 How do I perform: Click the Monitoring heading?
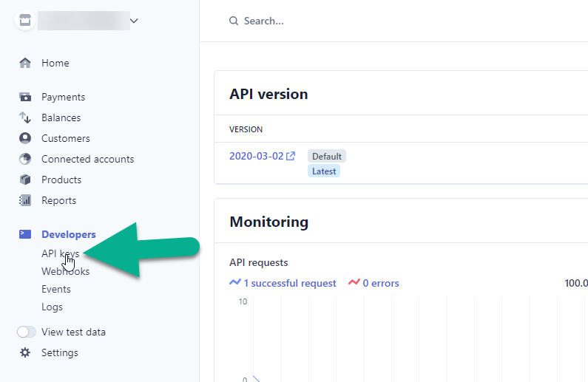(269, 222)
